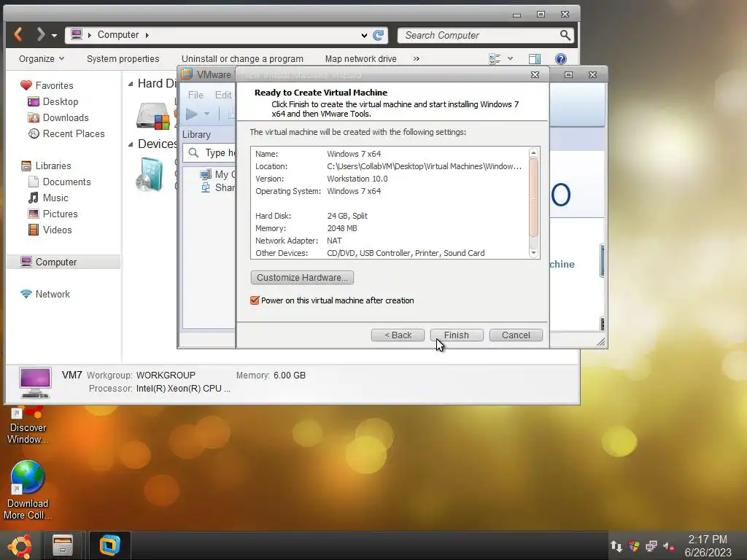Click the settings list scrollbar up arrow
Screen dimensions: 747x560
pyautogui.click(x=533, y=153)
